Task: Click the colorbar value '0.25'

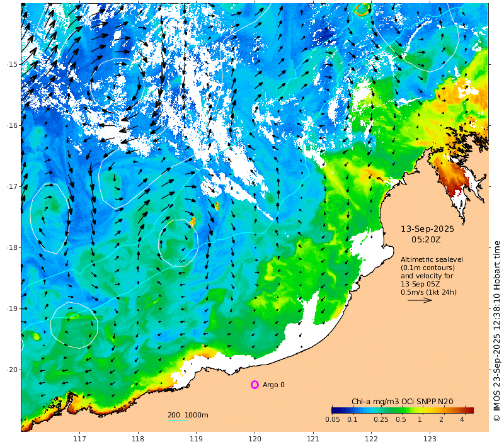Action: pos(381,419)
